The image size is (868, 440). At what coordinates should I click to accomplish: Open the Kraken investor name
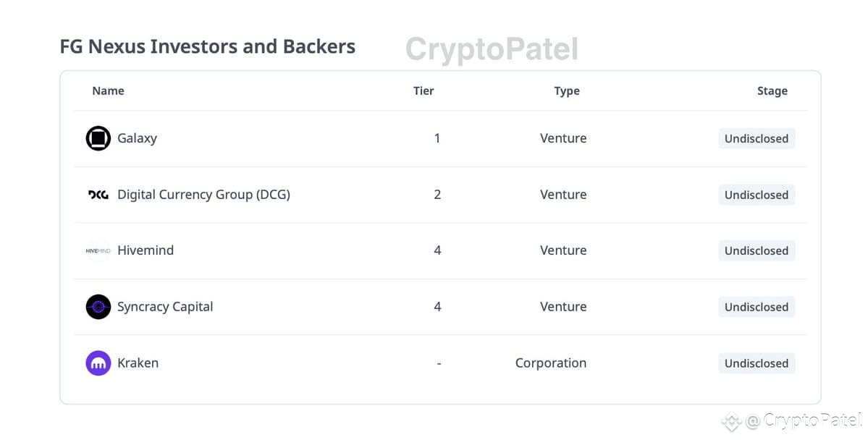click(138, 363)
